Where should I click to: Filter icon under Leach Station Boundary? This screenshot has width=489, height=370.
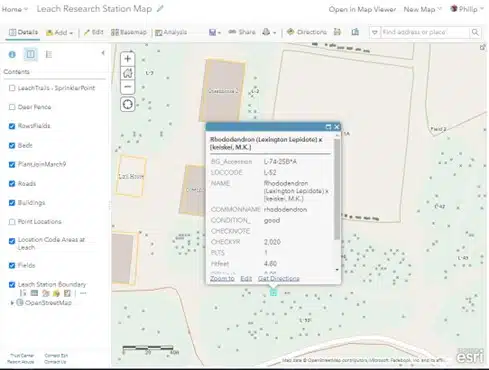(x=56, y=293)
